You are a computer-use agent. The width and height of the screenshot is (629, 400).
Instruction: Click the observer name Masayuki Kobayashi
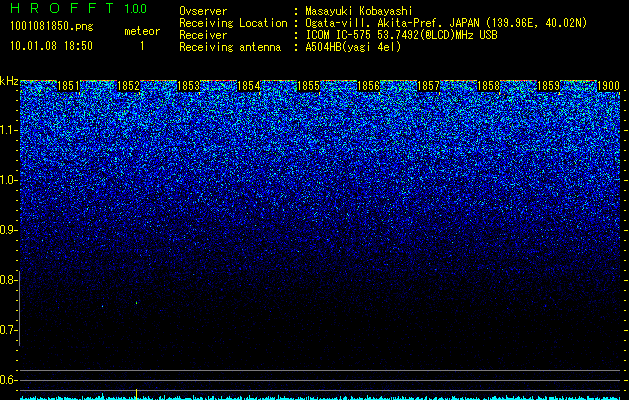[358, 11]
